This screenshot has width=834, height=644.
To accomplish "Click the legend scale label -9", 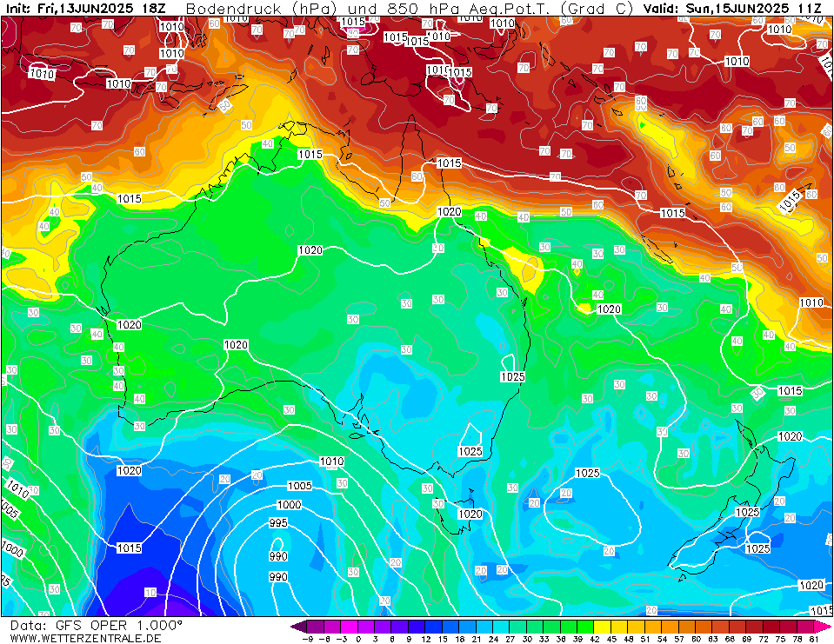I will coord(308,639).
